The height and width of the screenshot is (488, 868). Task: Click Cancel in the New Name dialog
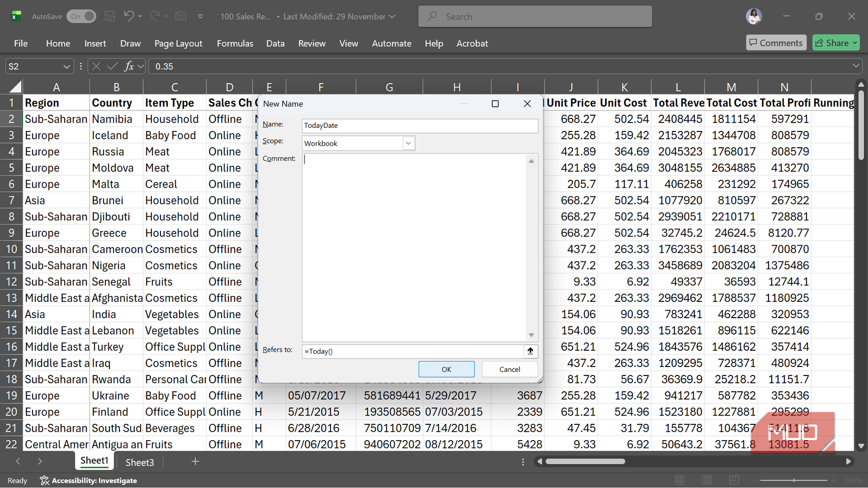[509, 369]
